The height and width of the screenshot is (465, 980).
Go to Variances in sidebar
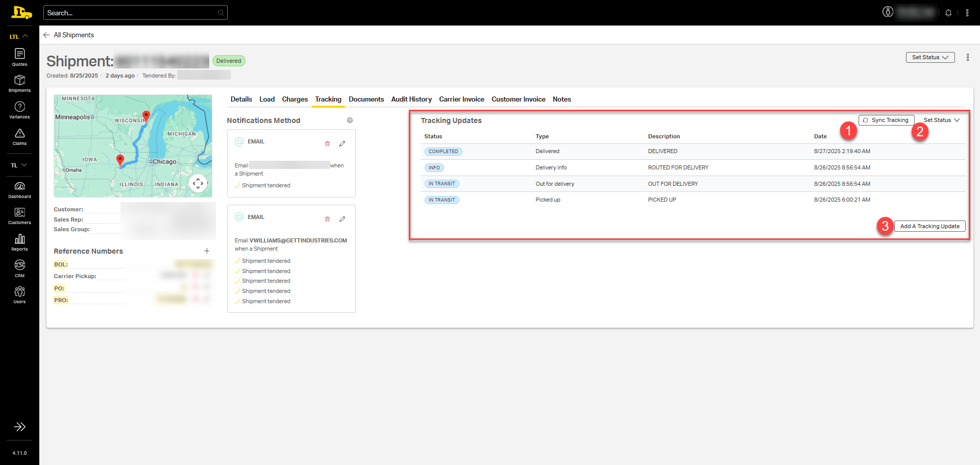click(19, 110)
